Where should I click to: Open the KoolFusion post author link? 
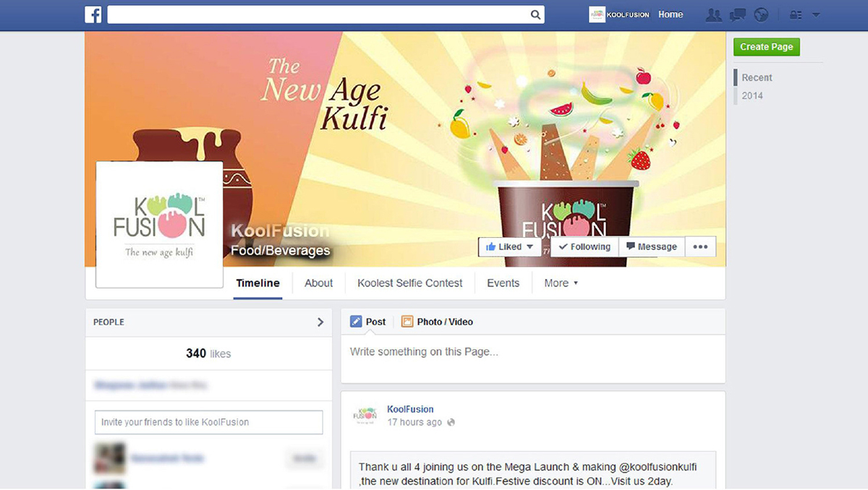[410, 409]
